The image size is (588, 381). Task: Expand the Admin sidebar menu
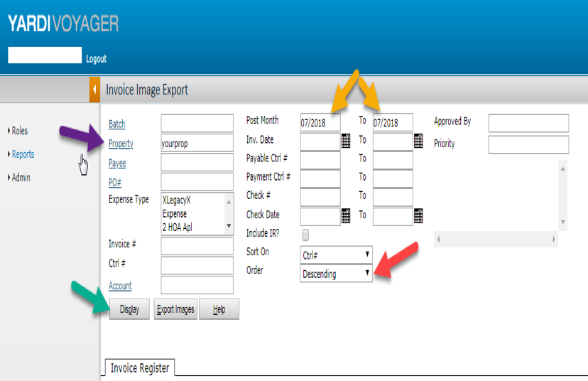(x=21, y=178)
